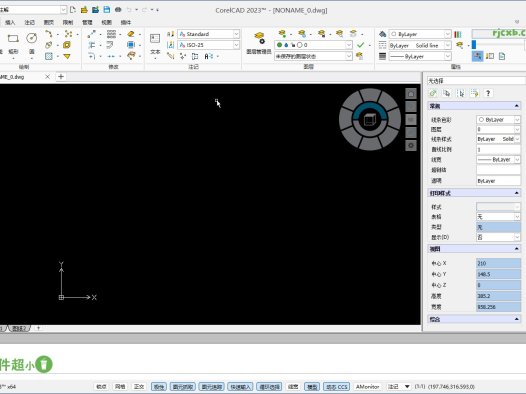Click the help question mark in Properties panel

(488, 93)
